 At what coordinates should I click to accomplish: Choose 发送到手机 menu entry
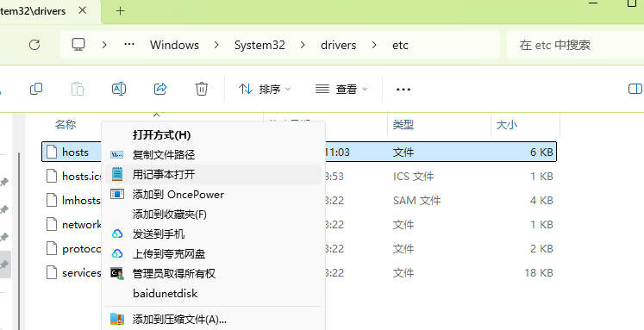(x=213, y=234)
